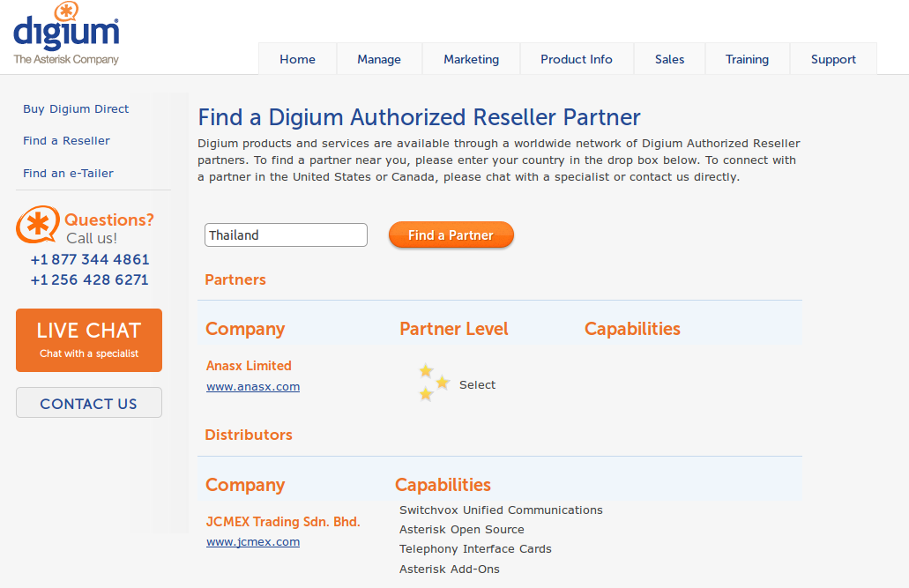This screenshot has width=909, height=588.
Task: Click the Contact Us button
Action: pos(89,403)
